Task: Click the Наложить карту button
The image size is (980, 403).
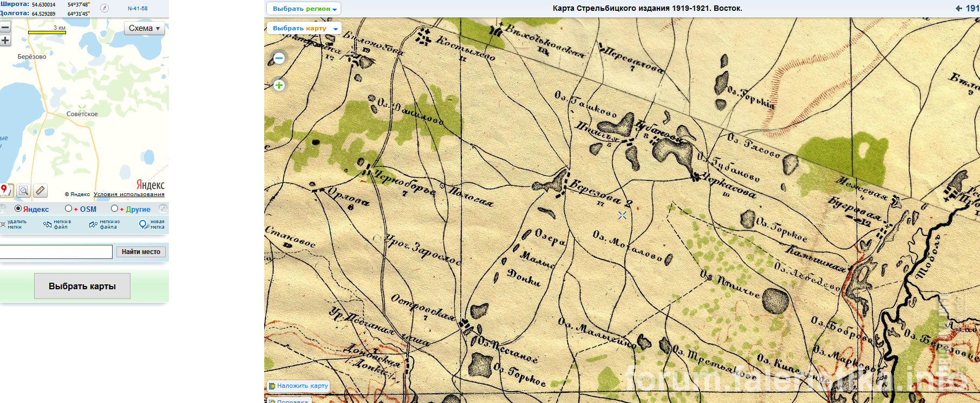Action: (298, 386)
